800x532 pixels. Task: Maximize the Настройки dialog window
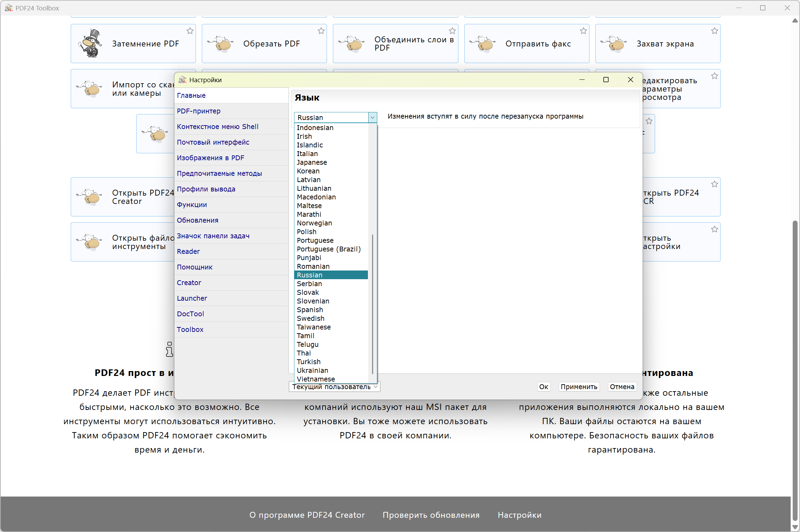[x=606, y=80]
